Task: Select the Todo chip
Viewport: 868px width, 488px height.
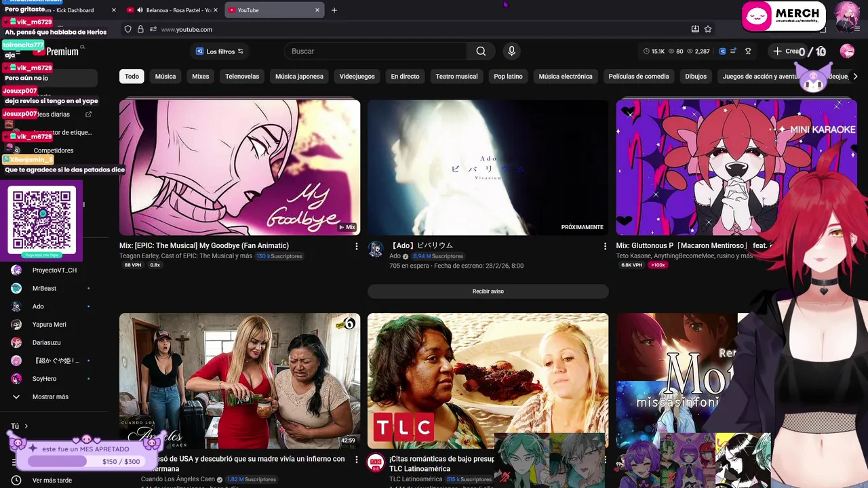Action: coord(132,77)
